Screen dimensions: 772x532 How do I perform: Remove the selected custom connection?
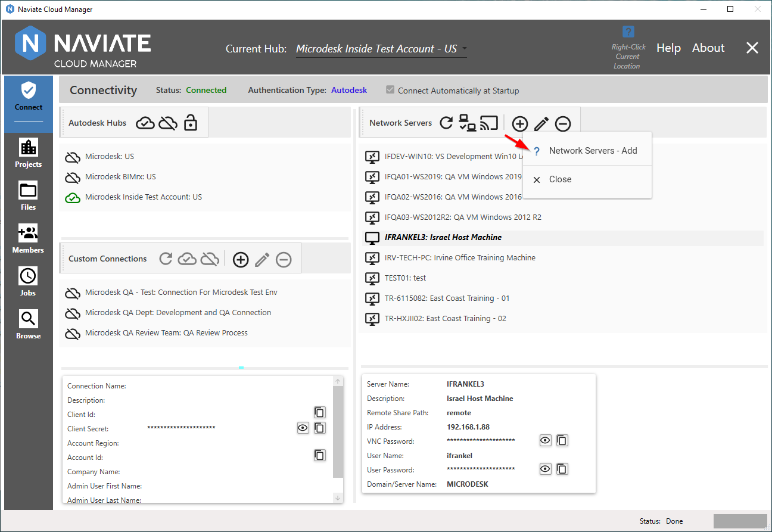(x=284, y=259)
